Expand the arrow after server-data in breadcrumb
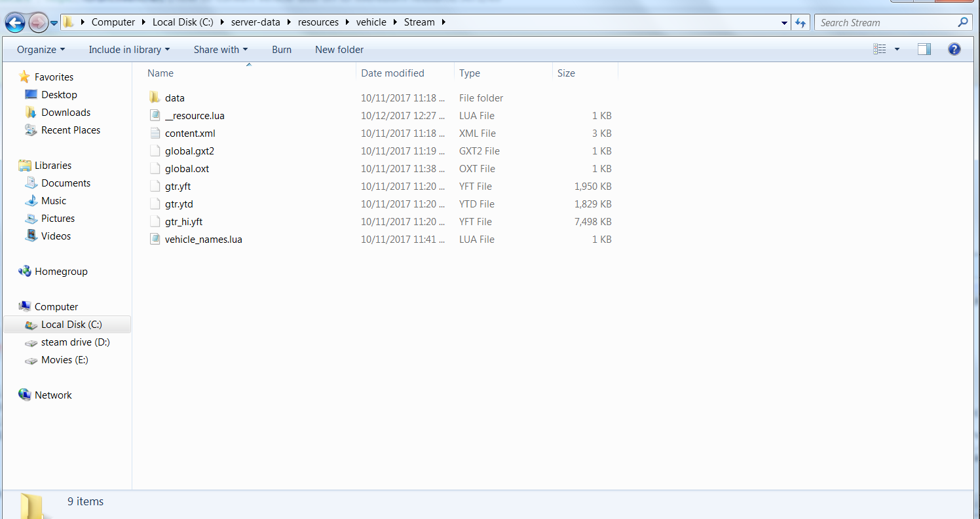This screenshot has width=980, height=519. pos(289,22)
